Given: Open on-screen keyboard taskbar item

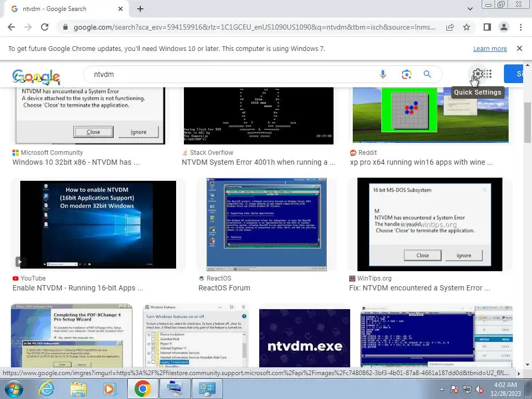Looking at the screenshot, I should coord(175,389).
